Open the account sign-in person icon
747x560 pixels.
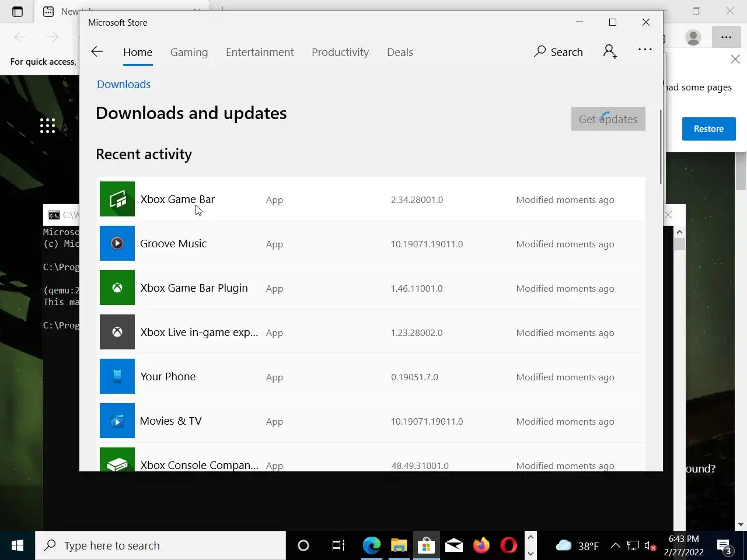click(610, 52)
